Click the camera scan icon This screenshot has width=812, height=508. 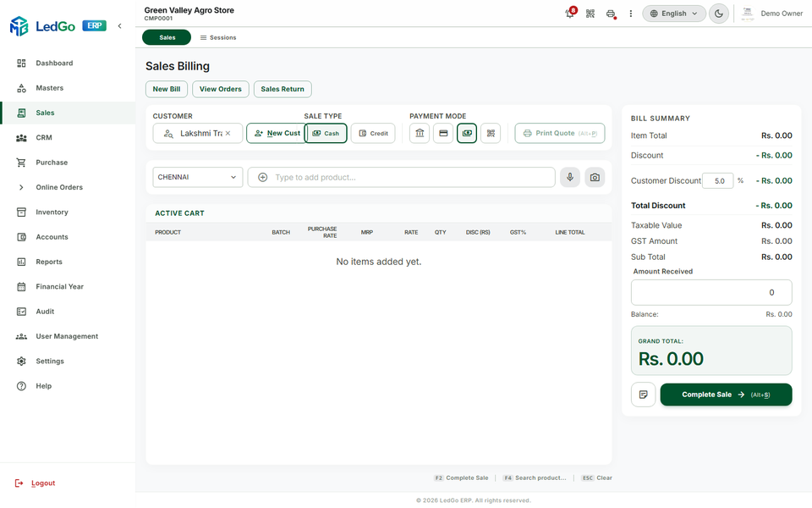click(595, 177)
